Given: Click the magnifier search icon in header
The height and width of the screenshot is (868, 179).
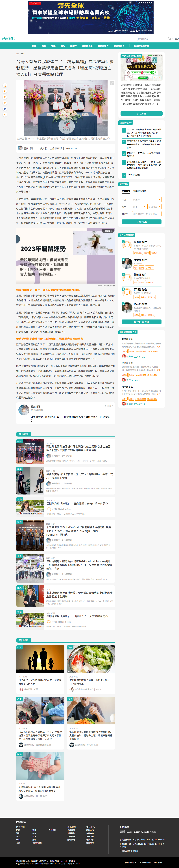Looking at the screenshot, I should point(170,38).
